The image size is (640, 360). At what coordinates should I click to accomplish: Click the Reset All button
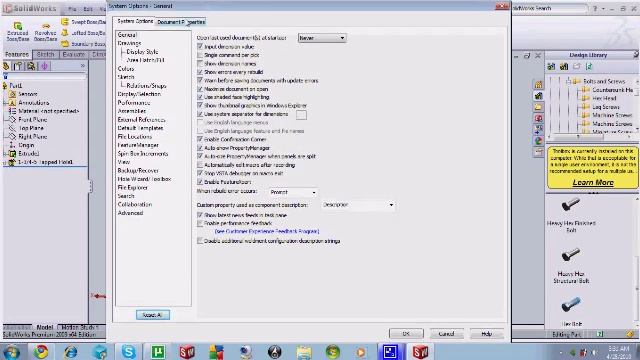153,315
